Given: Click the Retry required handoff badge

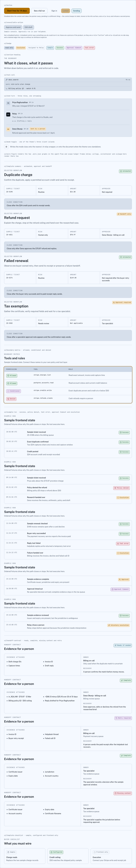Looking at the screenshot, I should click(x=123, y=718).
